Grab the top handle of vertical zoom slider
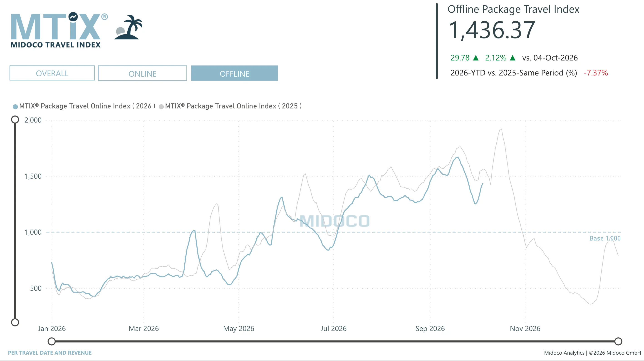Viewport: 644px width, 361px height. (15, 120)
